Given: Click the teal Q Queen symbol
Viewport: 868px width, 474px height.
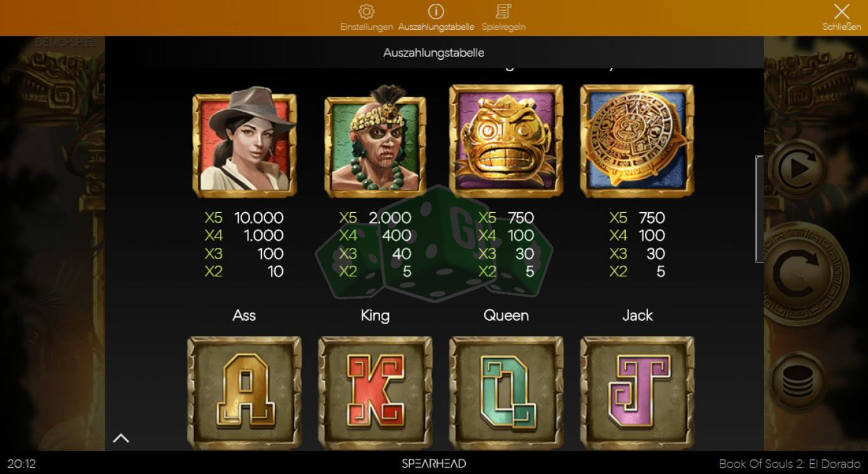Looking at the screenshot, I should point(506,392).
